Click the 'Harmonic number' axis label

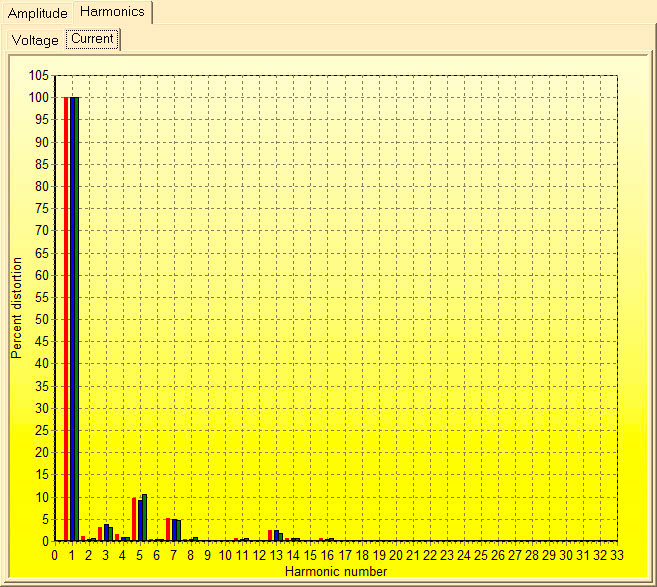tap(336, 571)
